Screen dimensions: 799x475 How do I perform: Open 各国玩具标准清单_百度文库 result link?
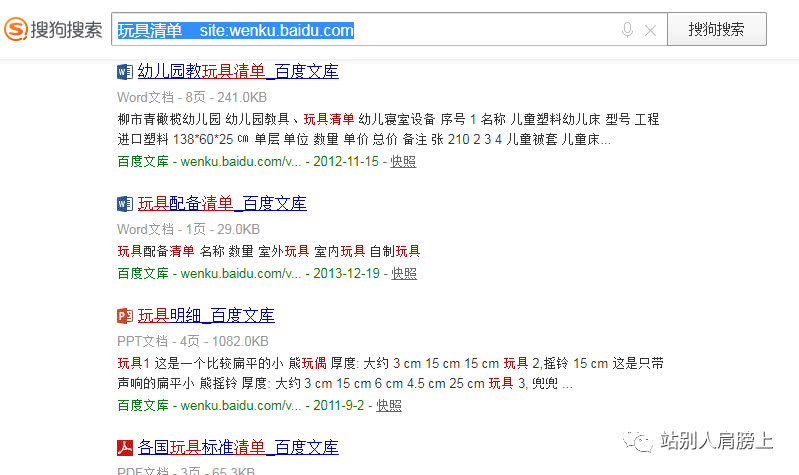[x=238, y=447]
